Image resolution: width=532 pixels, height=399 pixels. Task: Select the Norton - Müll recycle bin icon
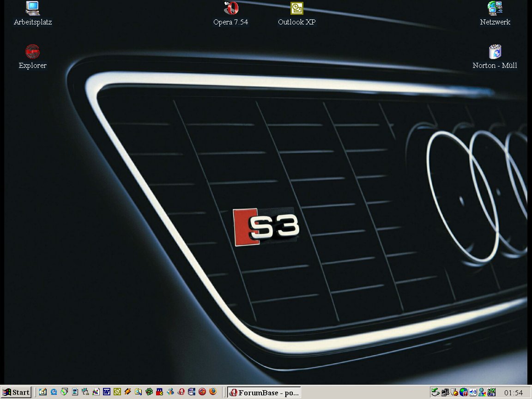click(x=495, y=57)
